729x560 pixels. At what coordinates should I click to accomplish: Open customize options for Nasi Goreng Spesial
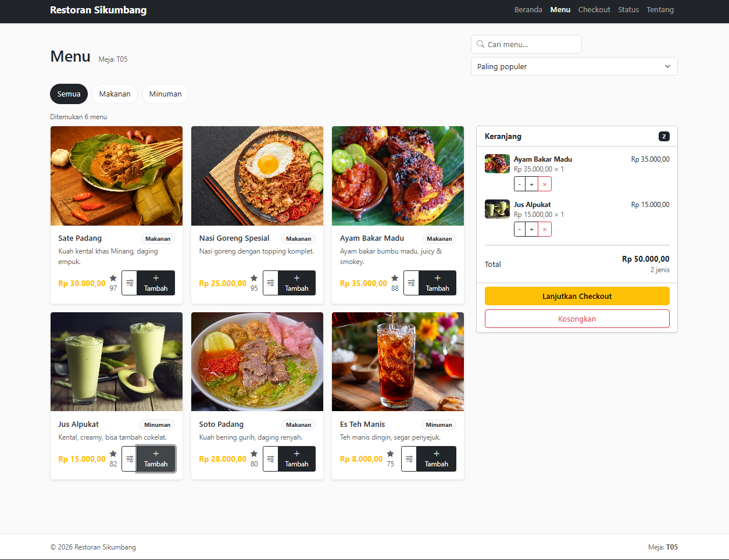pos(270,283)
